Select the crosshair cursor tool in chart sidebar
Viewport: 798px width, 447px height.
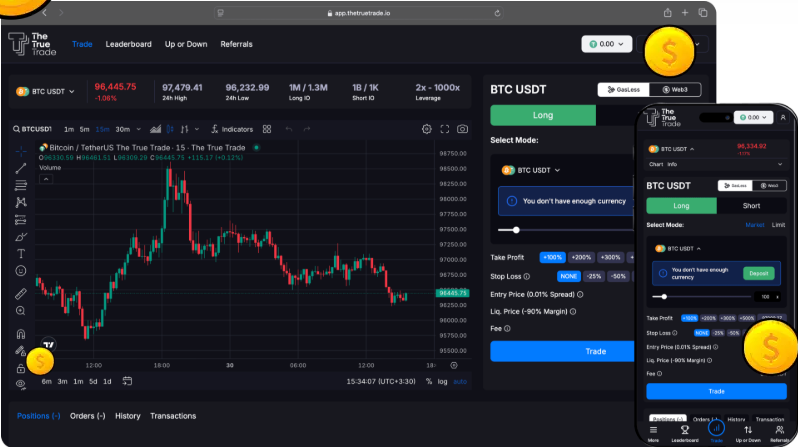point(21,151)
